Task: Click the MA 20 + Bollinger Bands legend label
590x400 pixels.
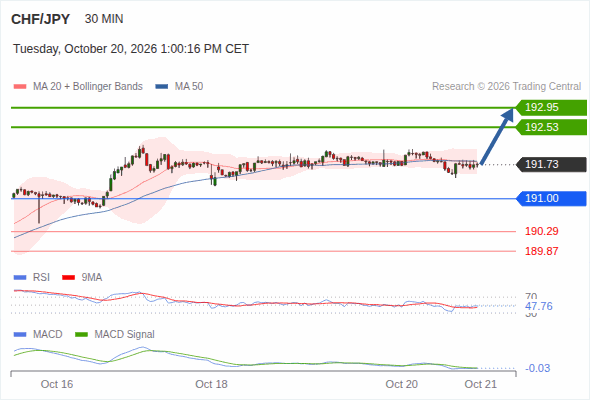Action: coord(88,87)
